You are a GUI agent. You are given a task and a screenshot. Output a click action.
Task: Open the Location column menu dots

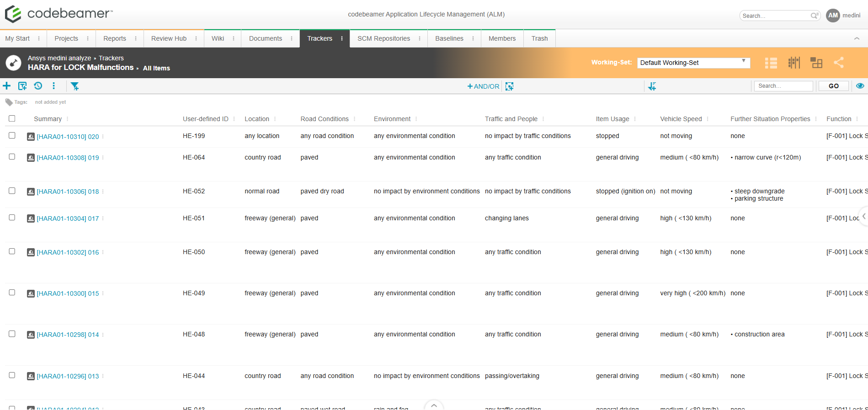pos(275,119)
